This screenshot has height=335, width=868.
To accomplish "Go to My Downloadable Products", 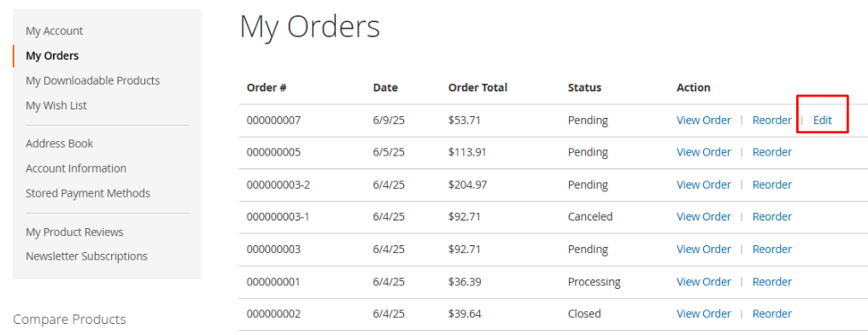I will [x=92, y=81].
